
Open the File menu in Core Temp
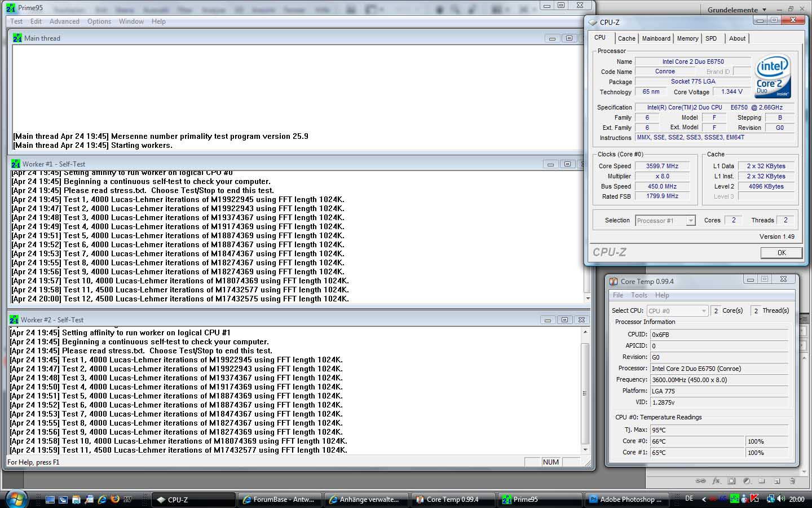point(618,295)
